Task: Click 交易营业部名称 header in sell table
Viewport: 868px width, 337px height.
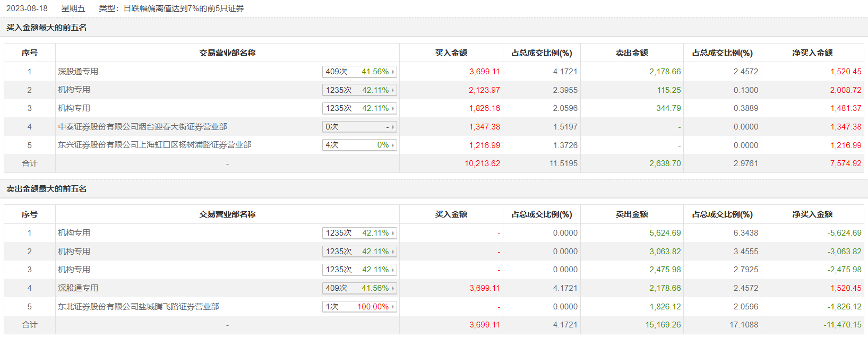Action: [227, 214]
